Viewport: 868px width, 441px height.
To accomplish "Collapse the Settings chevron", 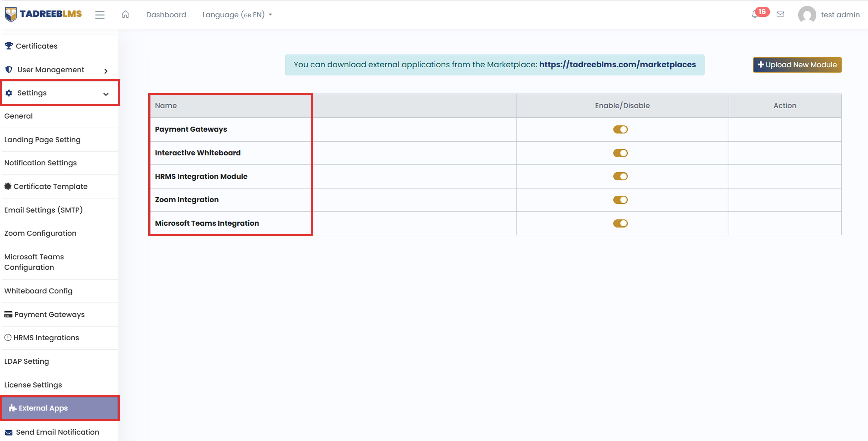I will coord(106,94).
